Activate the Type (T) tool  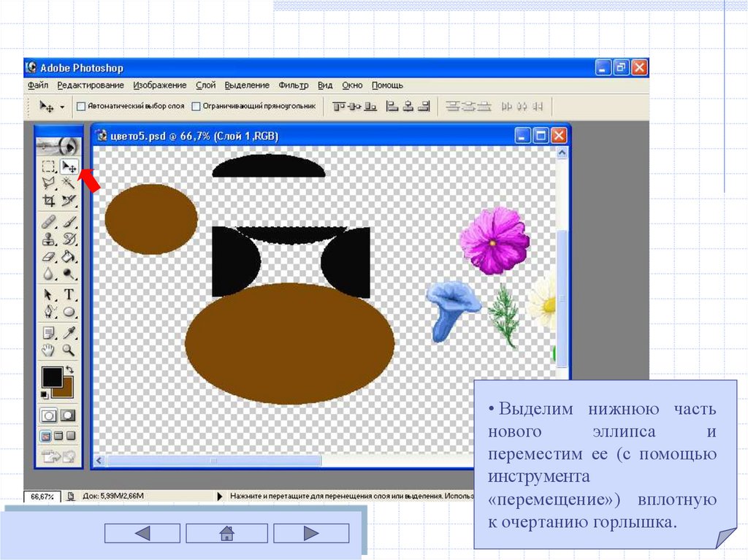click(69, 294)
